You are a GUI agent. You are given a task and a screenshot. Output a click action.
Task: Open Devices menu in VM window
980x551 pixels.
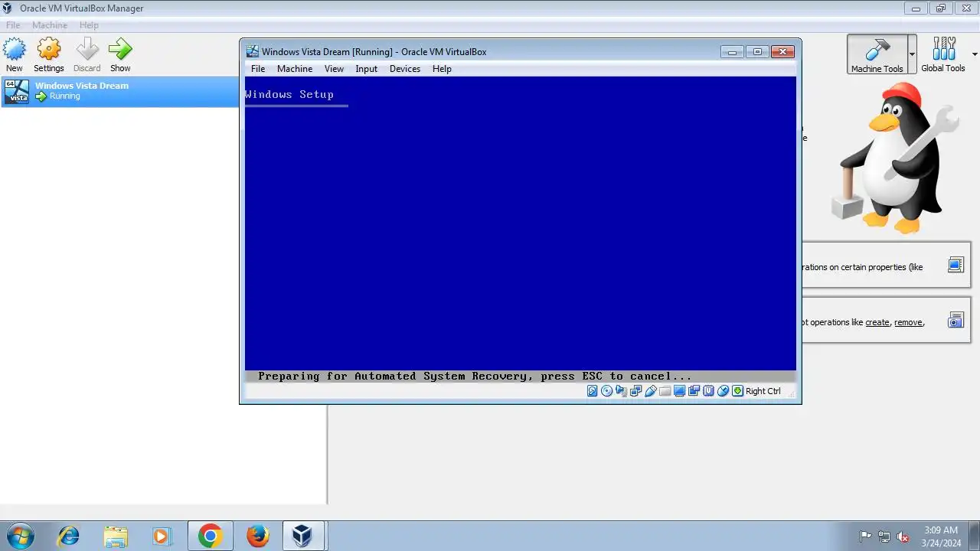405,69
